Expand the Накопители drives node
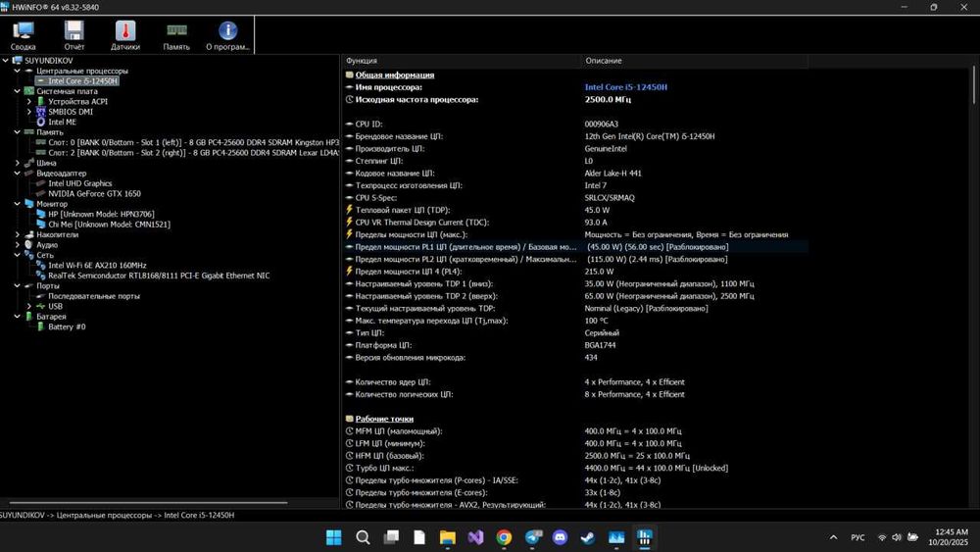This screenshot has height=552, width=980. pos(18,234)
